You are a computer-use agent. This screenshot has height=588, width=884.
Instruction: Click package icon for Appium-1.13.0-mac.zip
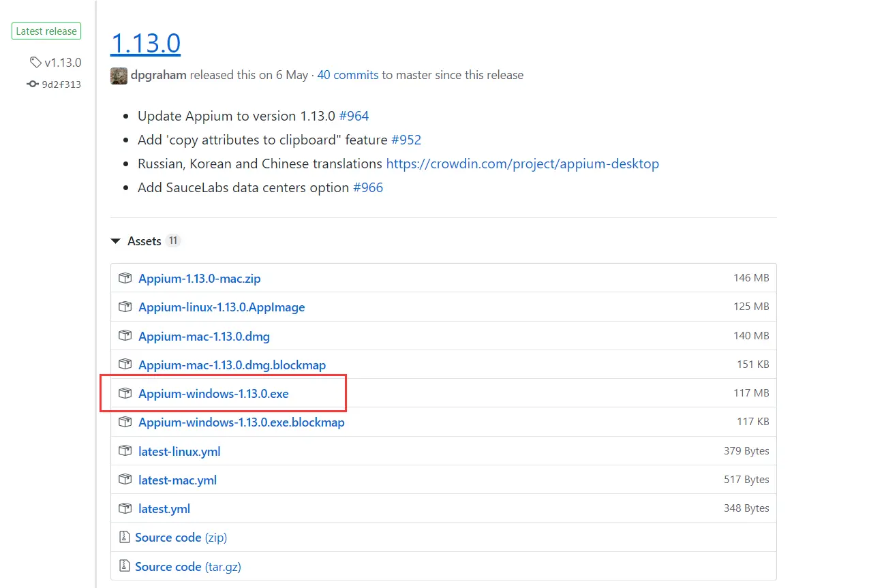(125, 278)
